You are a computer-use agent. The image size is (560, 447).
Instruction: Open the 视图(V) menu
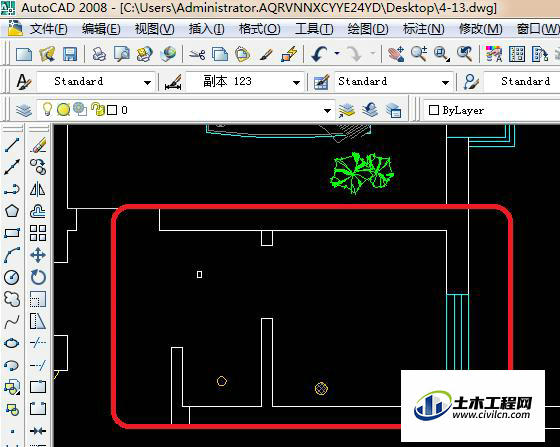(155, 29)
